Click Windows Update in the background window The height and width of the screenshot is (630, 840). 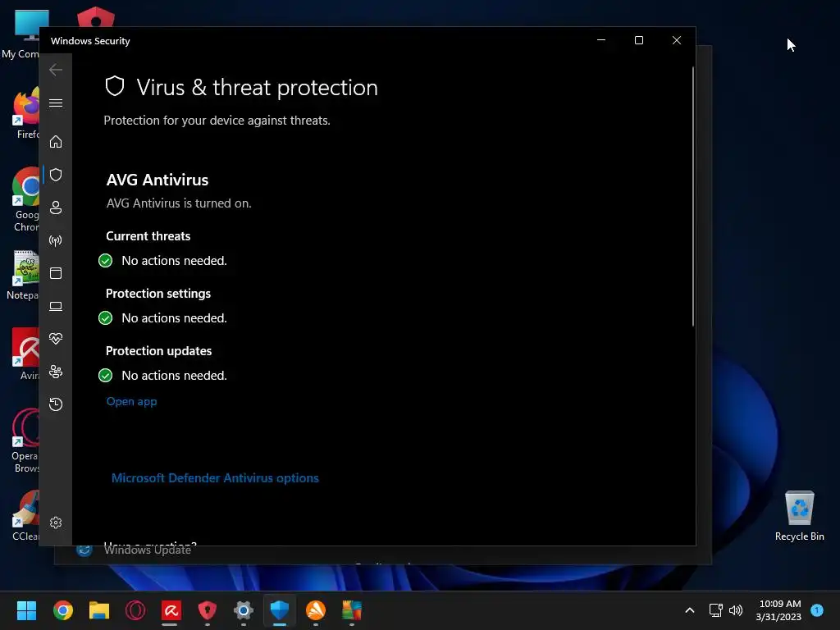[x=148, y=550]
